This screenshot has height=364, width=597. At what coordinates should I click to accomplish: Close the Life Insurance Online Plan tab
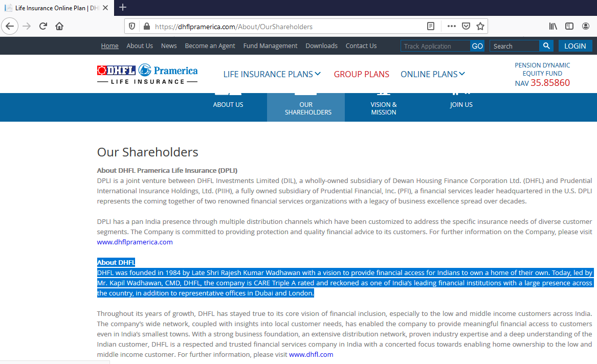[105, 8]
